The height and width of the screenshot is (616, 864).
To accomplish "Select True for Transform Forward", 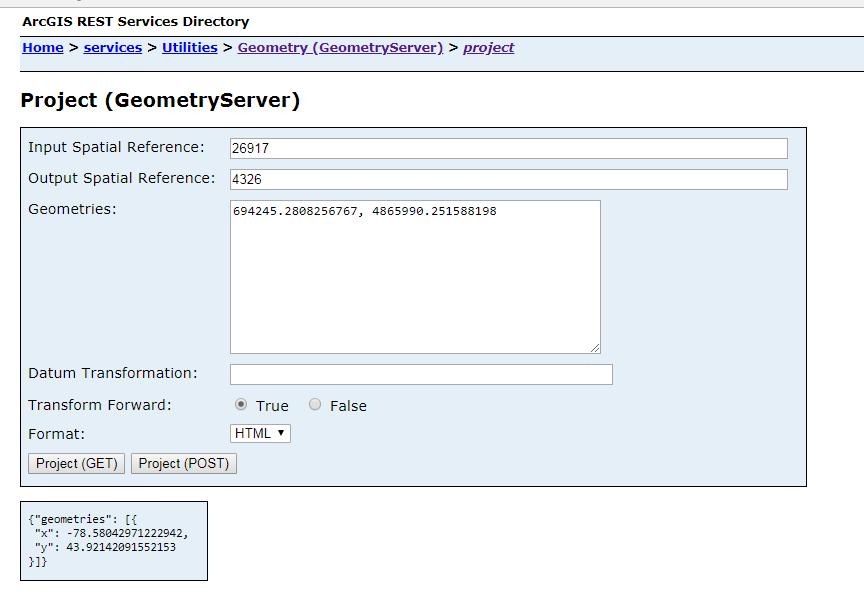I will (x=241, y=404).
